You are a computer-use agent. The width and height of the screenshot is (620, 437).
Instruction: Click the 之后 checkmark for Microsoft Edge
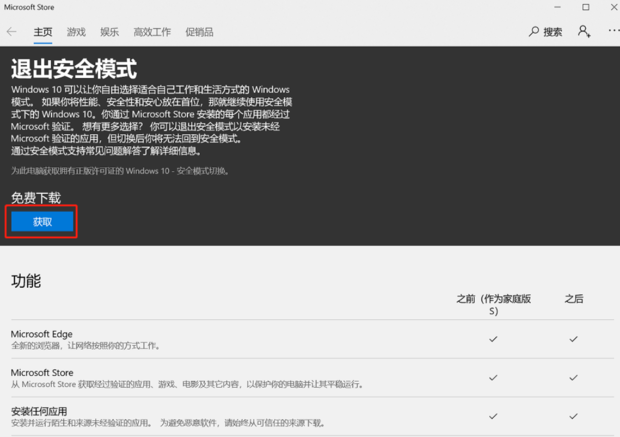(573, 339)
